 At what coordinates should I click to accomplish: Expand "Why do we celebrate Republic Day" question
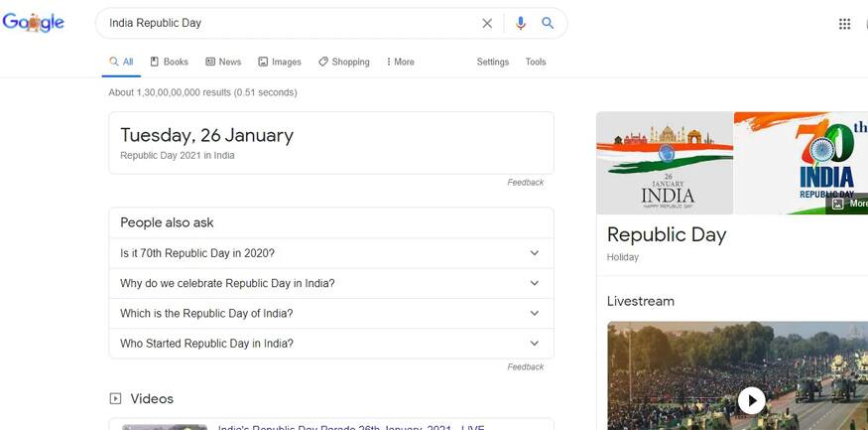pyautogui.click(x=331, y=283)
